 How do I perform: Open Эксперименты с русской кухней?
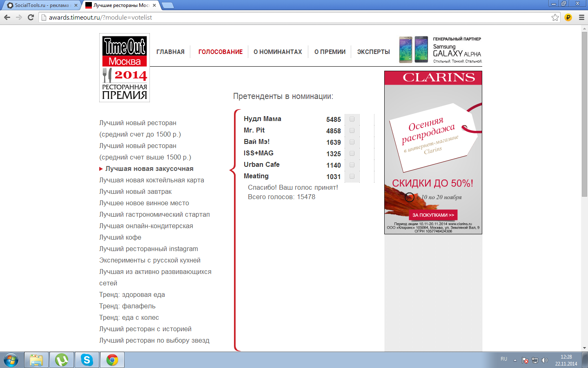coord(150,260)
